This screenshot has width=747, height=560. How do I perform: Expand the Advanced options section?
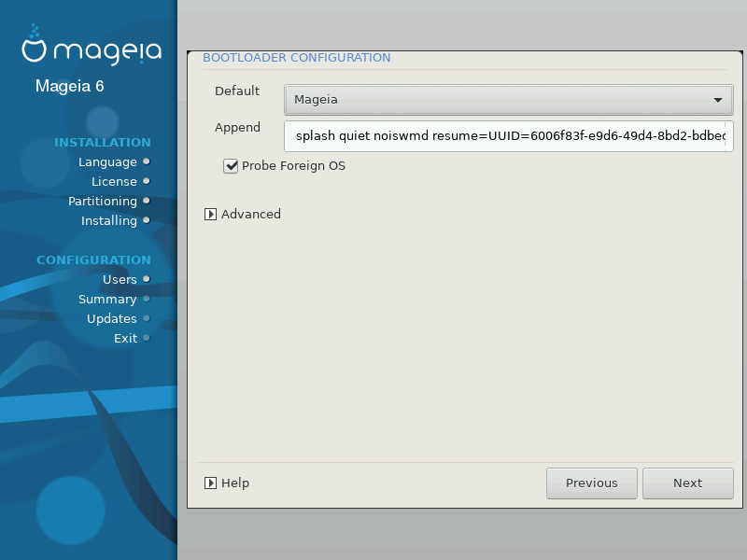211,214
